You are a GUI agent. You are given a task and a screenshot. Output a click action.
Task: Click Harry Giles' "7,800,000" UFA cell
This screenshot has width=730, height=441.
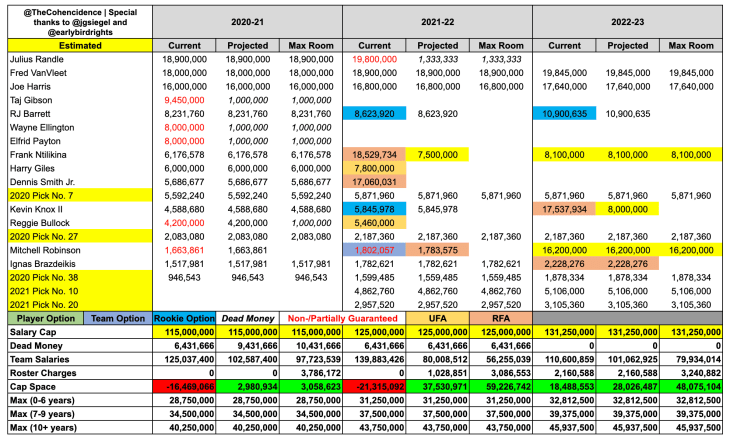click(x=374, y=168)
